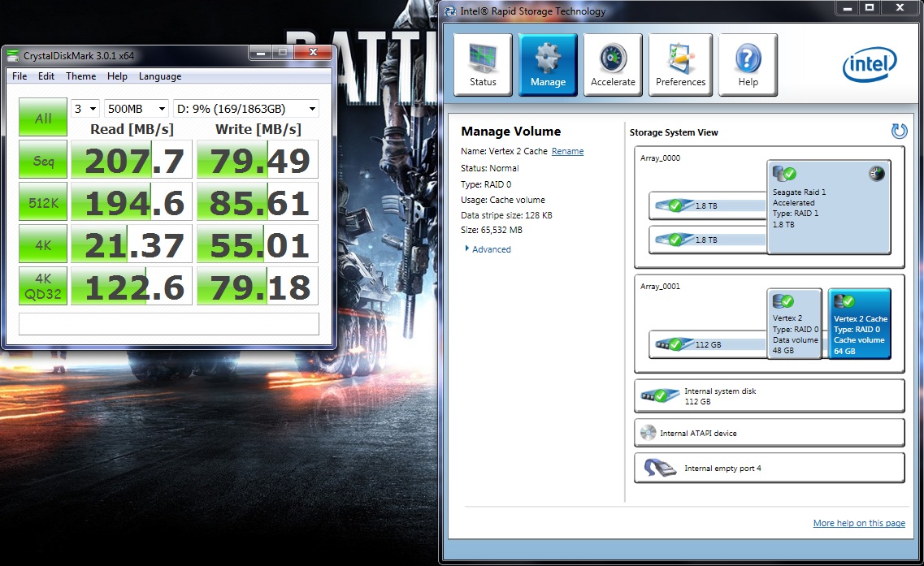Open the Help question mark button
Screen dimensions: 924x566
pos(748,65)
